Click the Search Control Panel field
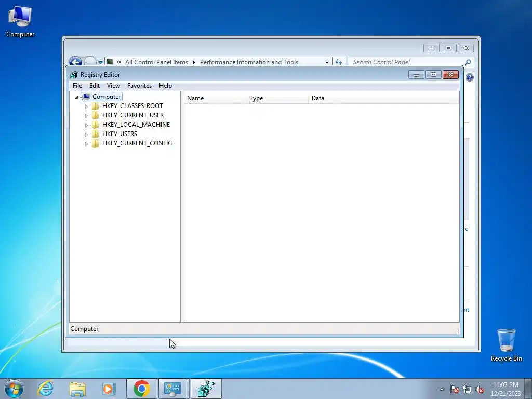The height and width of the screenshot is (399, 532). [x=407, y=62]
